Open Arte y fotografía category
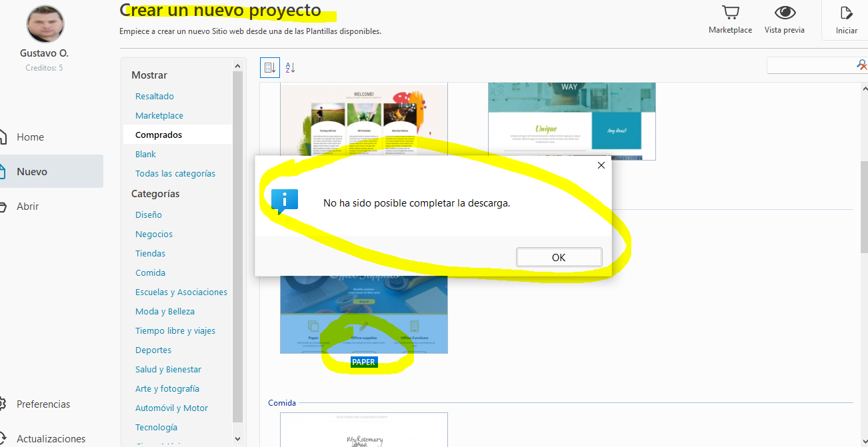 [167, 388]
